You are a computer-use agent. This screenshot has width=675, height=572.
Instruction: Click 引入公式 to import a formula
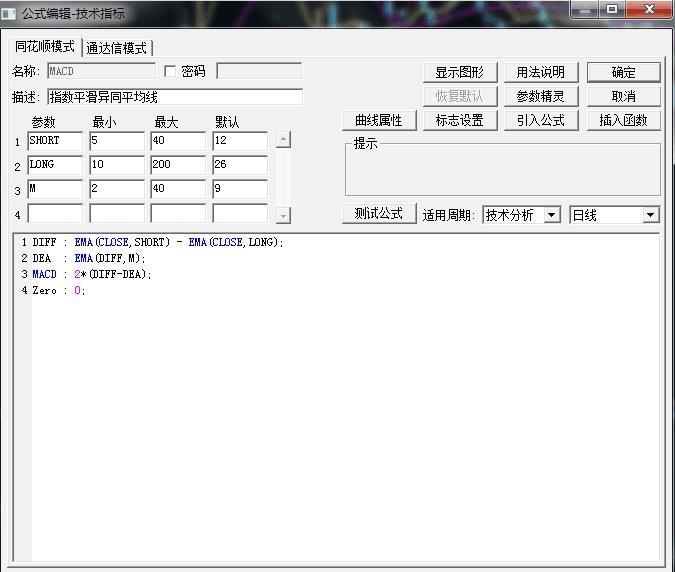[541, 120]
